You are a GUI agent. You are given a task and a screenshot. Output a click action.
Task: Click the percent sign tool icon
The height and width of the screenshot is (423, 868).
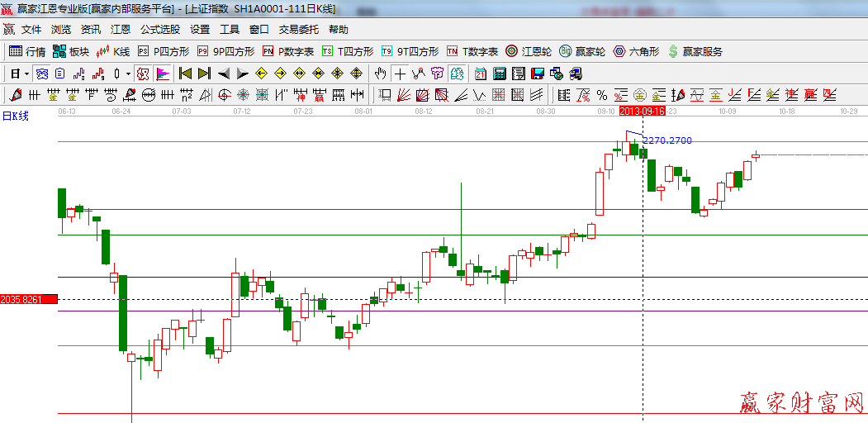[x=601, y=95]
